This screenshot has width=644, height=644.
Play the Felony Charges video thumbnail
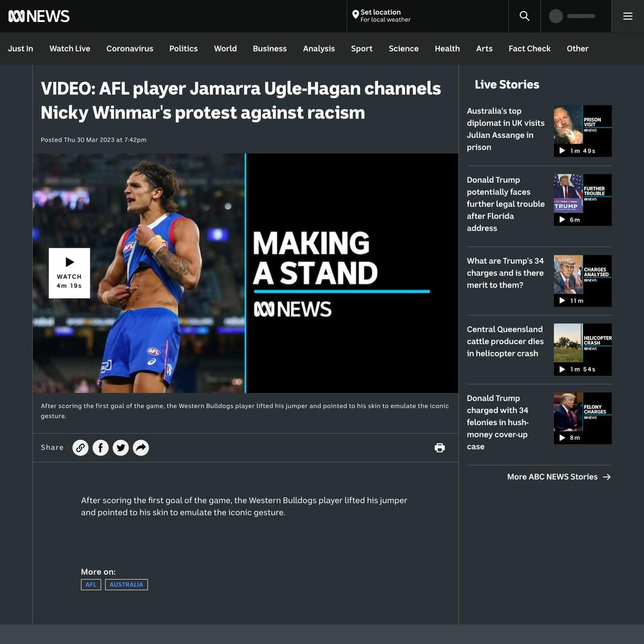pos(582,418)
